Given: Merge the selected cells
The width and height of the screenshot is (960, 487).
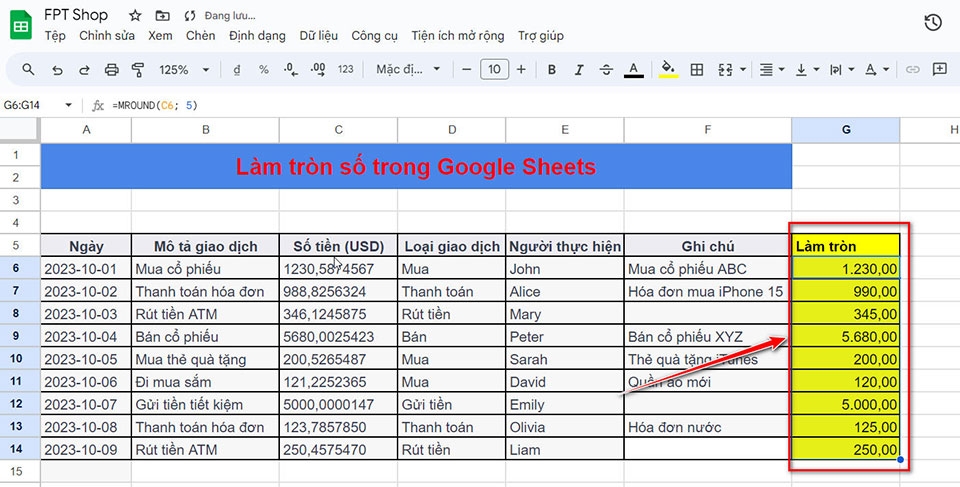Looking at the screenshot, I should pyautogui.click(x=726, y=70).
